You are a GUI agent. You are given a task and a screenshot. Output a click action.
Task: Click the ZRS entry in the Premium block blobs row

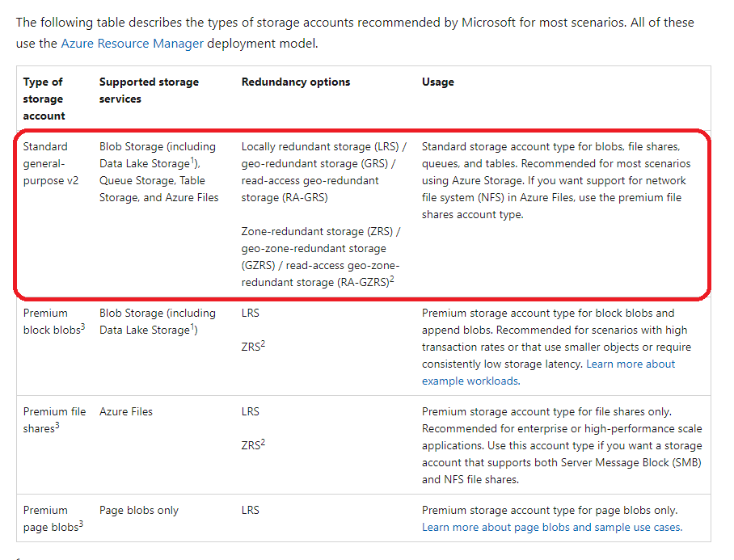253,346
